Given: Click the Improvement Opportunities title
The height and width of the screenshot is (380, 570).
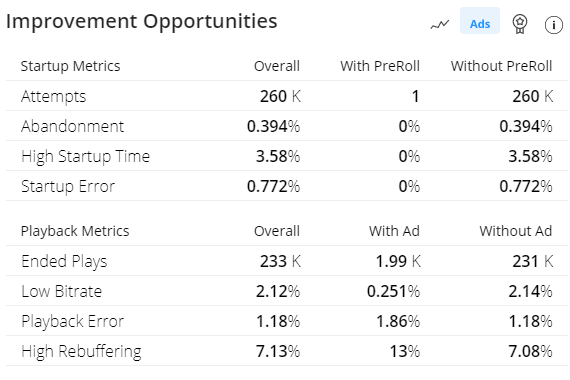Looking at the screenshot, I should [141, 21].
